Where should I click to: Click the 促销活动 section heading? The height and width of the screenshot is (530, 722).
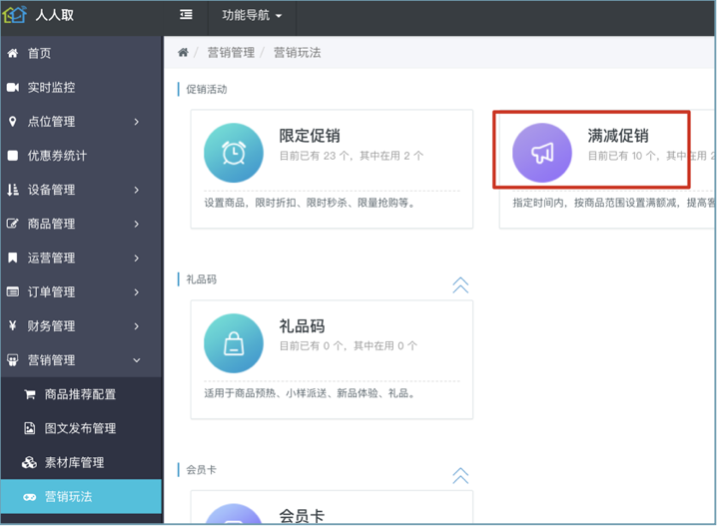(x=206, y=89)
